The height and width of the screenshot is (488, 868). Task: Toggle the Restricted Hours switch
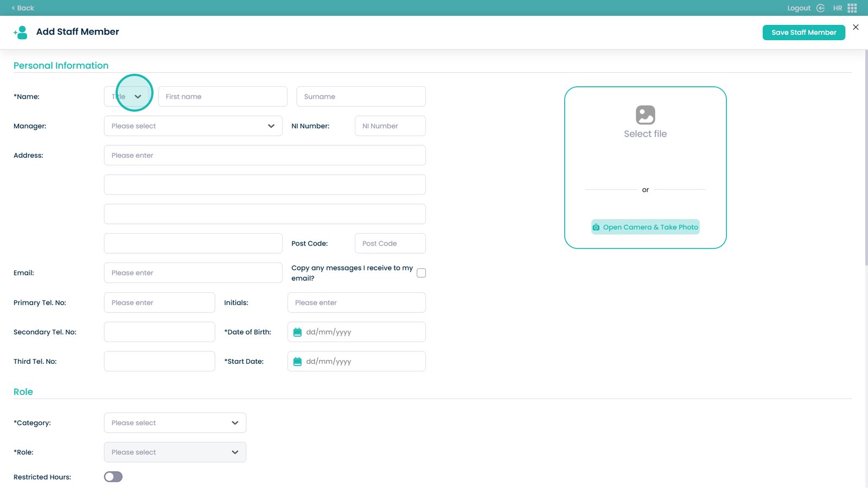(113, 477)
